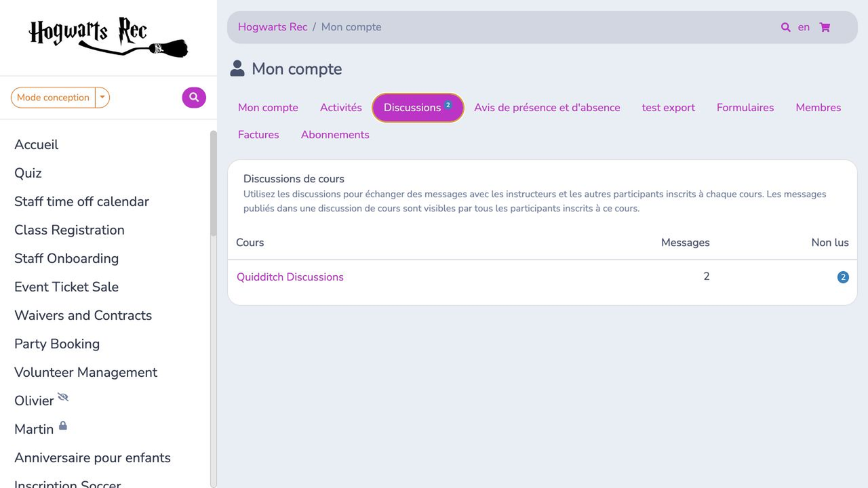868x488 pixels.
Task: Open Avis de présence et d'absence tab
Action: pyautogui.click(x=547, y=108)
